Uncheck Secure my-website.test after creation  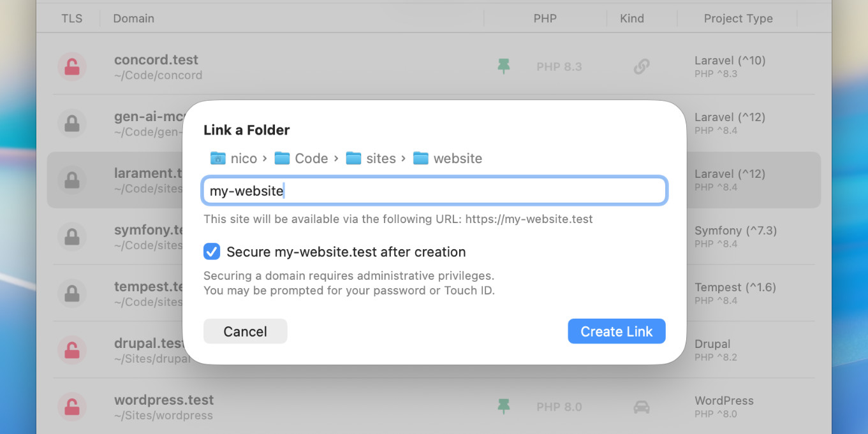point(212,252)
